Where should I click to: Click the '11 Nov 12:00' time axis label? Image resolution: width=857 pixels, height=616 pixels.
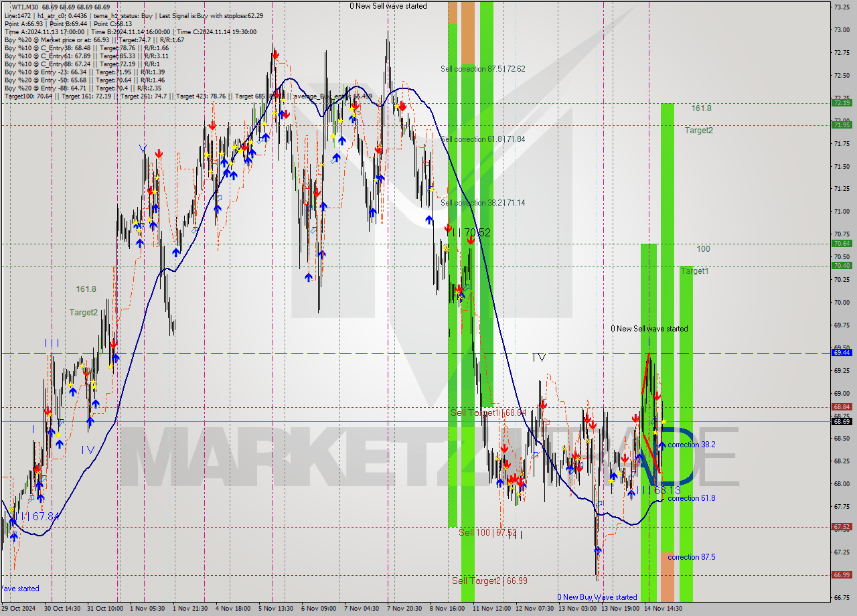coord(491,609)
